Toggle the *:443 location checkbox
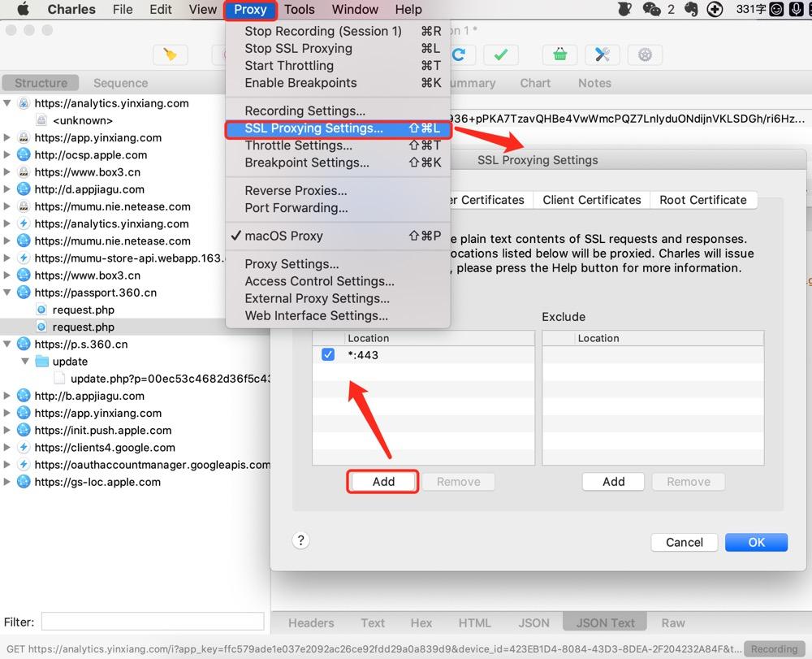Image resolution: width=812 pixels, height=659 pixels. click(328, 354)
